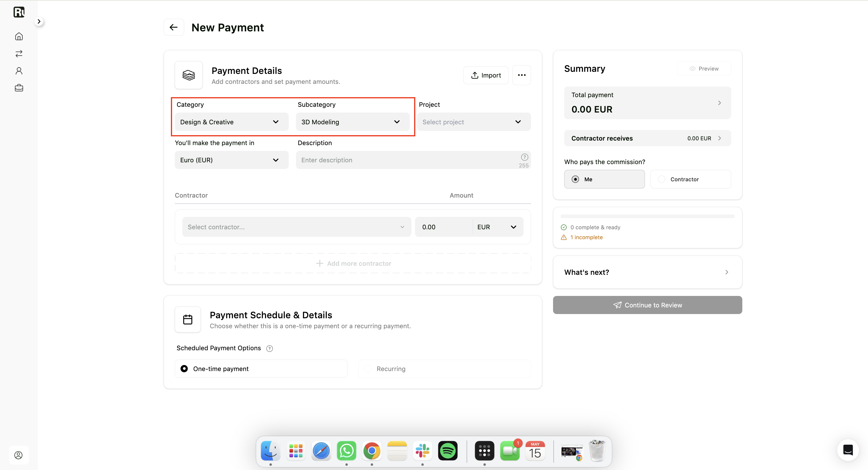Open the Subcategory dropdown showing 3D Modeling

pos(352,122)
